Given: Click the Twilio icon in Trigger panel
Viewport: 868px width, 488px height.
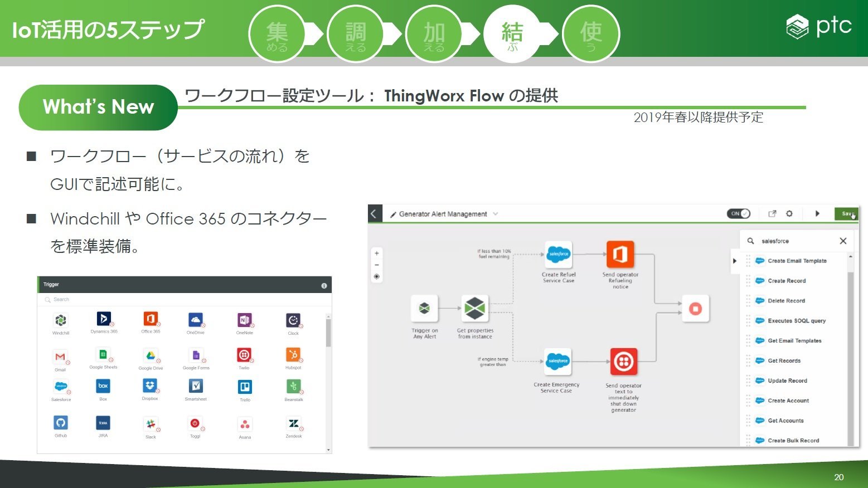Looking at the screenshot, I should [x=244, y=355].
